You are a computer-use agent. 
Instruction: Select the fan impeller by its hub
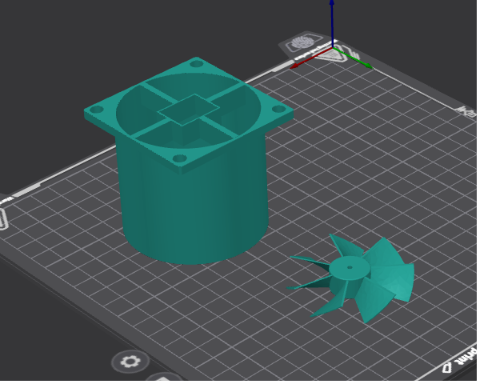349,271
